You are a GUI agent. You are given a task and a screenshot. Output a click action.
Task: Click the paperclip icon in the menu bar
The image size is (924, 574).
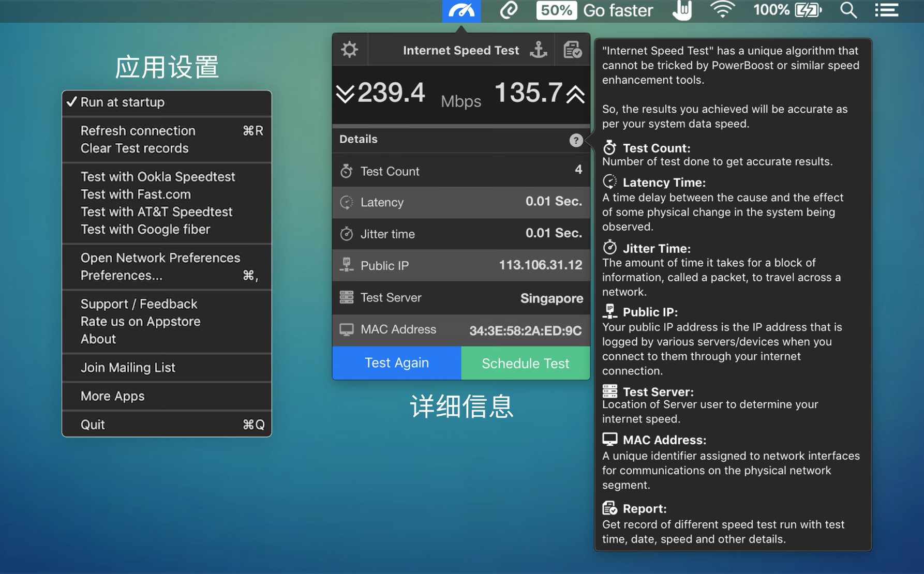click(x=509, y=10)
